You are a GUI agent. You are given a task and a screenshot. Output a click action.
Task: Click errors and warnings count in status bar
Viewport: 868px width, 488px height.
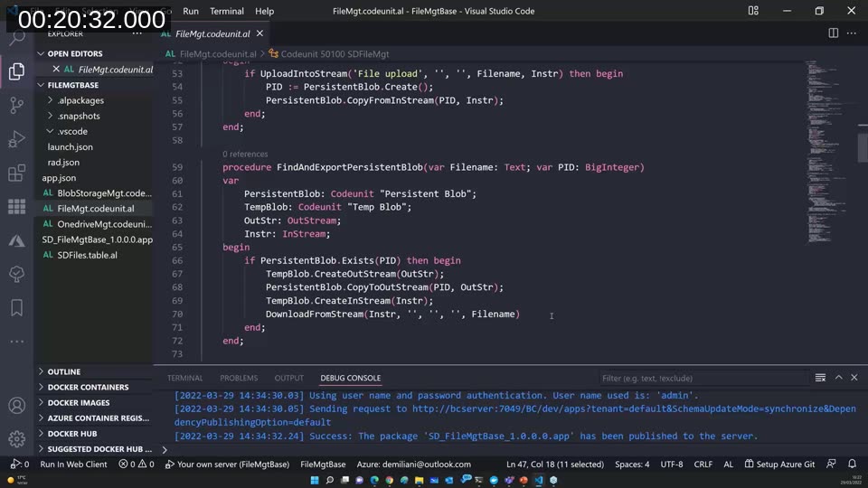[136, 465]
